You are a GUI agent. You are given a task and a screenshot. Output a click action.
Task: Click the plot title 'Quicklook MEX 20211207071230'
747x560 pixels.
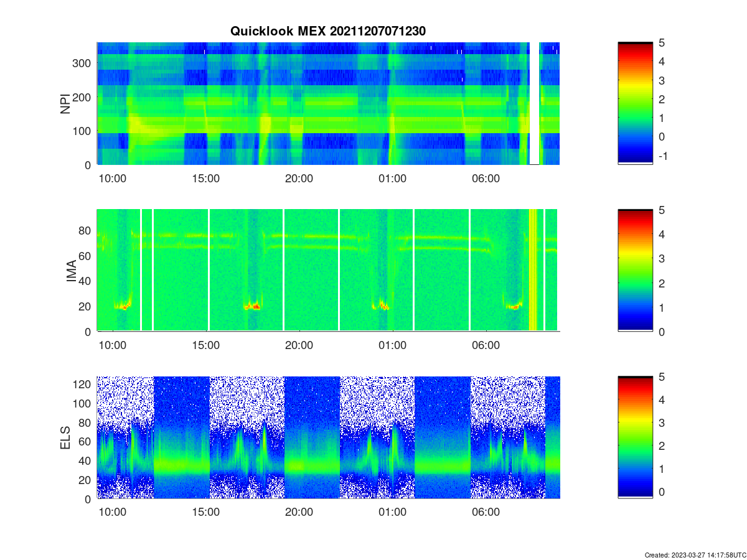328,30
